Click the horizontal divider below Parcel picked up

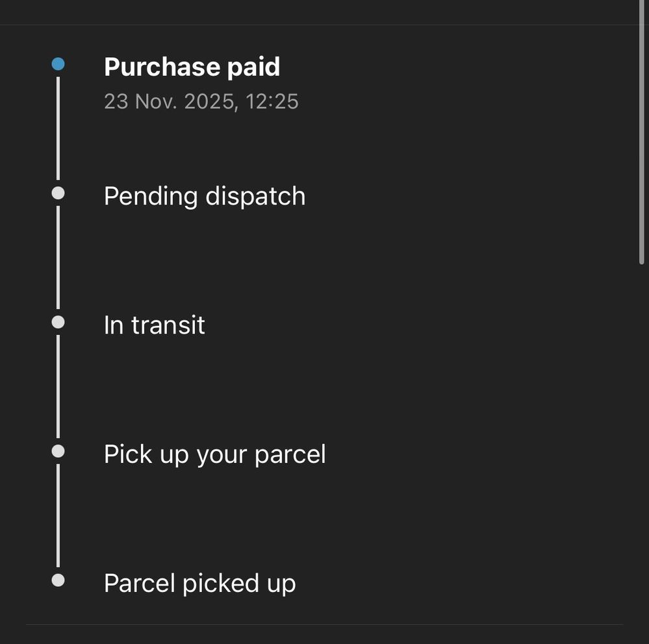click(x=324, y=625)
